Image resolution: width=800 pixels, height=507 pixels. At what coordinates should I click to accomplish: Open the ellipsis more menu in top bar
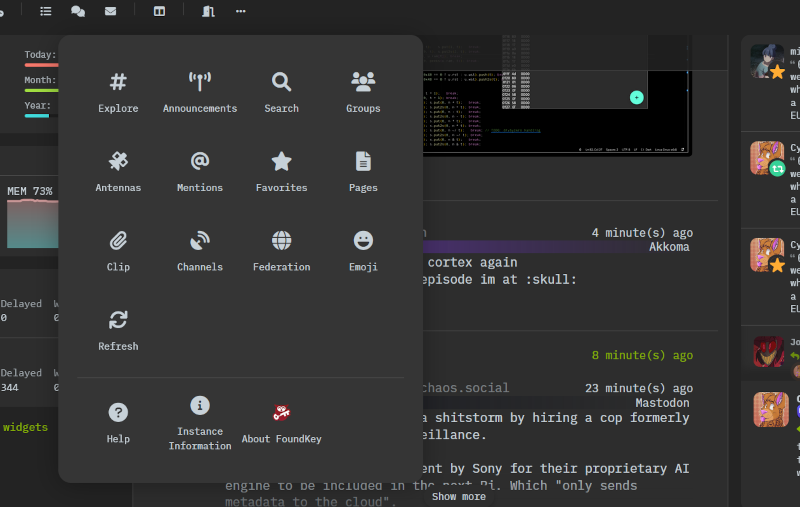pyautogui.click(x=240, y=11)
